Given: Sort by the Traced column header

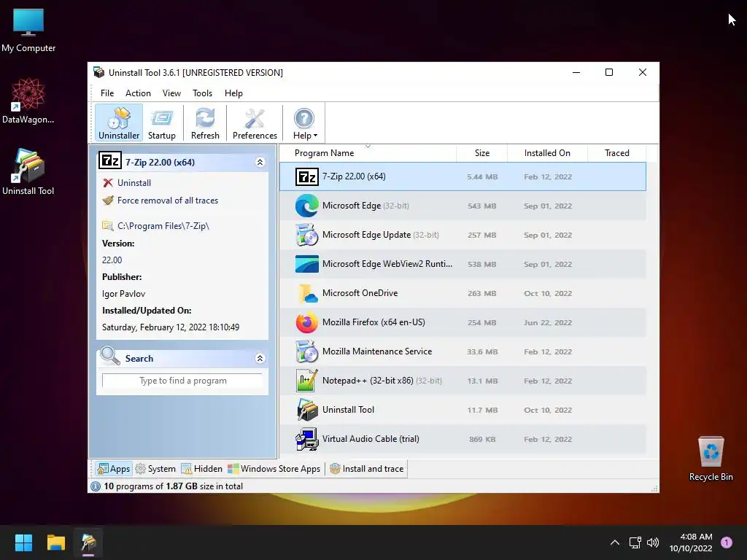Looking at the screenshot, I should 616,153.
